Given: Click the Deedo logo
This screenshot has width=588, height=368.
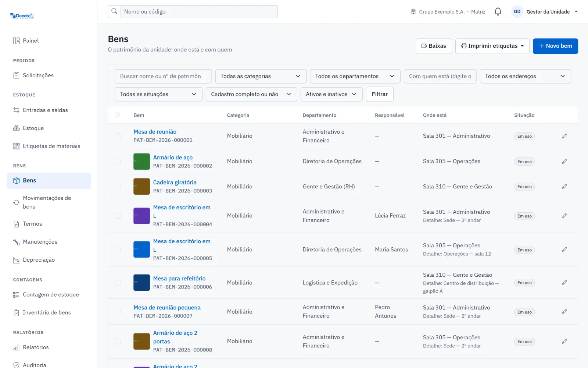Looking at the screenshot, I should tap(22, 16).
